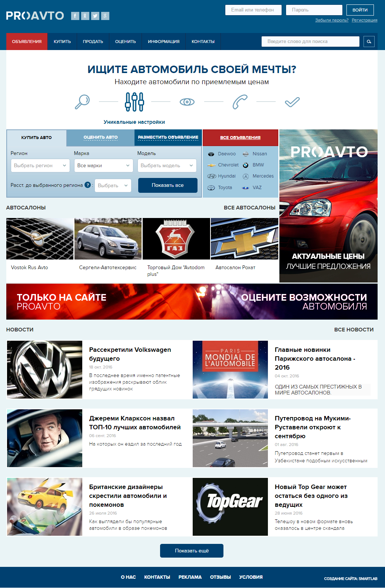Open the Все автосалоны link
The image size is (385, 588).
click(x=250, y=208)
